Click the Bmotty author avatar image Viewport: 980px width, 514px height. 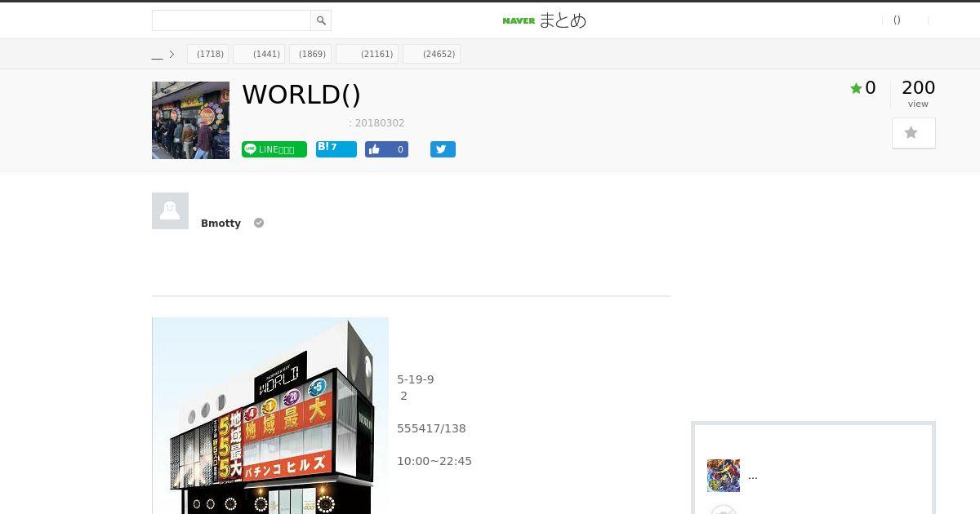(170, 210)
